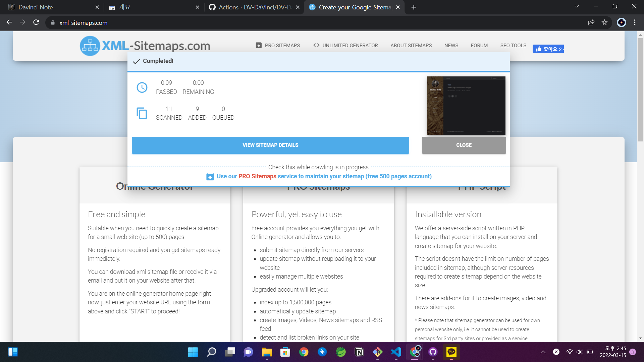The width and height of the screenshot is (644, 362).
Task: Expand the tab search chevron
Action: 577,7
